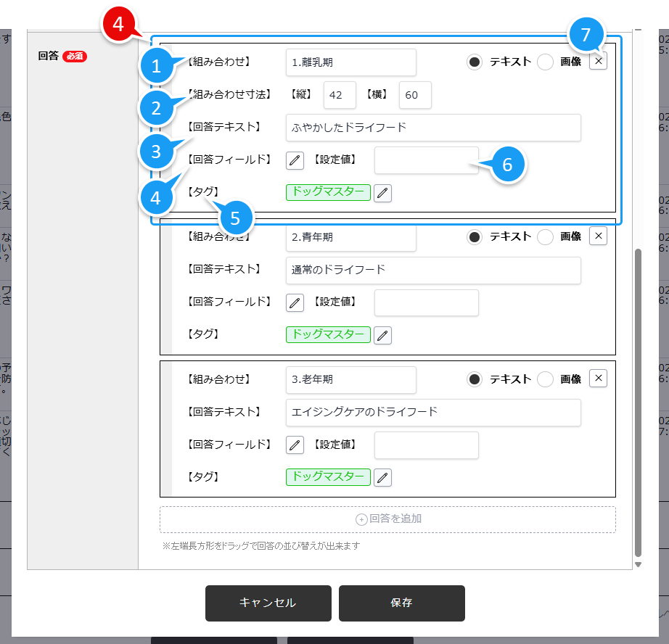669x644 pixels.
Task: Click the 保存 button to save
Action: [401, 603]
